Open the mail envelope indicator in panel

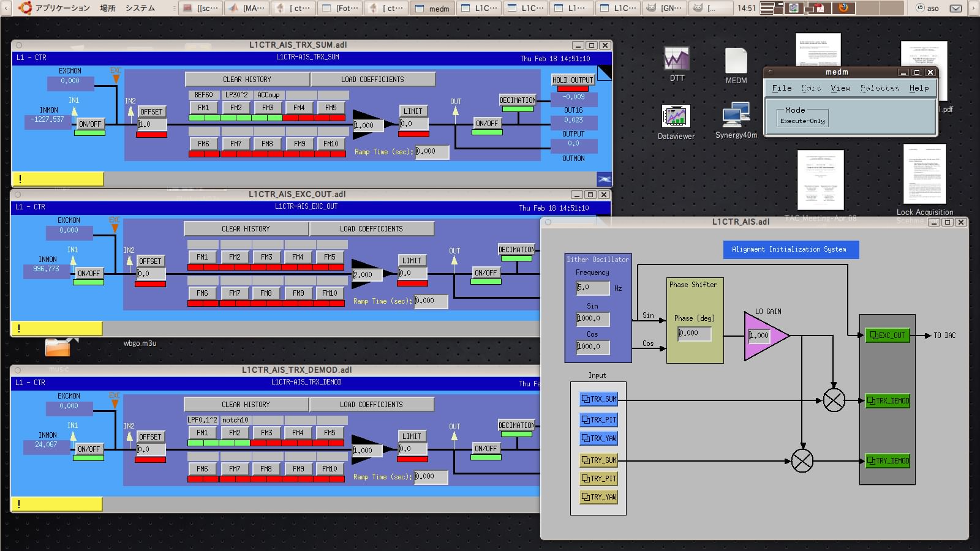[x=956, y=8]
